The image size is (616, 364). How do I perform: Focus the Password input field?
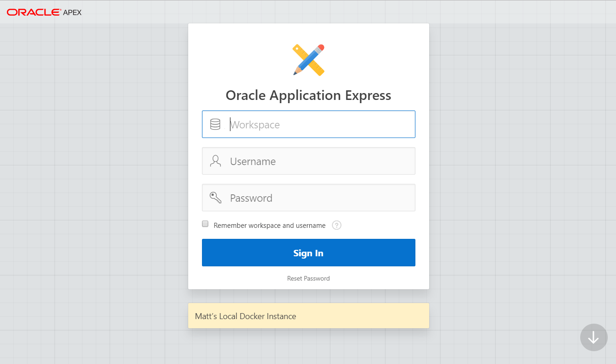coord(308,198)
